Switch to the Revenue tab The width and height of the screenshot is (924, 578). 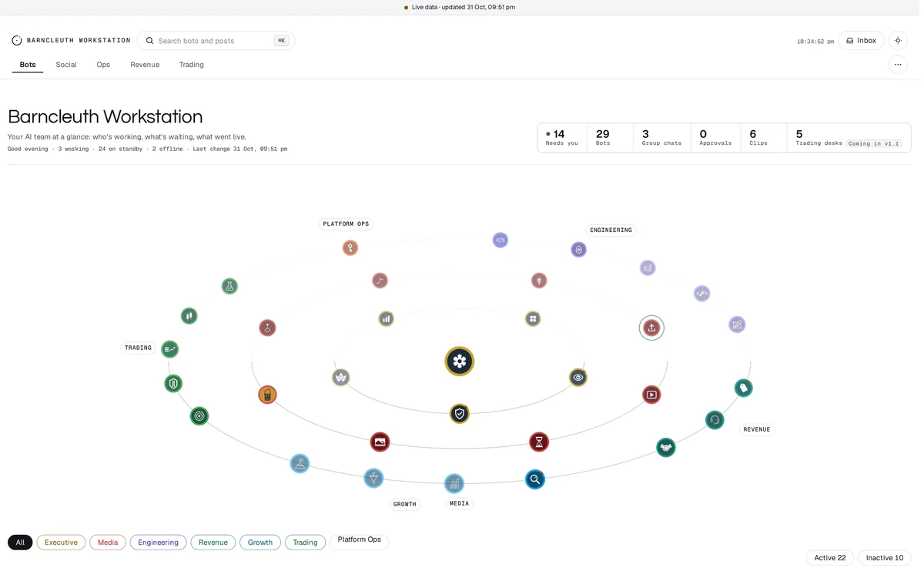(145, 65)
